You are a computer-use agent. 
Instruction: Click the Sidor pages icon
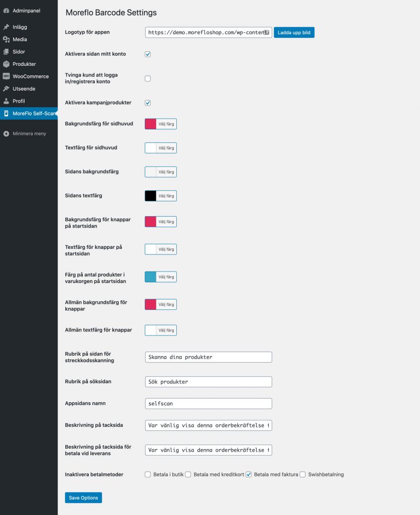[6, 52]
